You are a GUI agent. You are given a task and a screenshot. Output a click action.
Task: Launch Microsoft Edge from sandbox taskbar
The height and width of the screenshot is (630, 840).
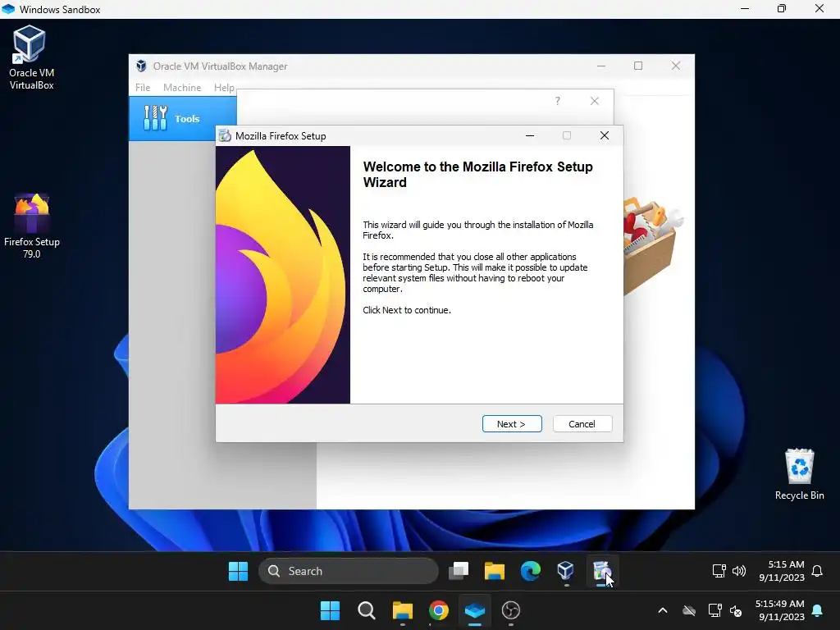coord(531,571)
